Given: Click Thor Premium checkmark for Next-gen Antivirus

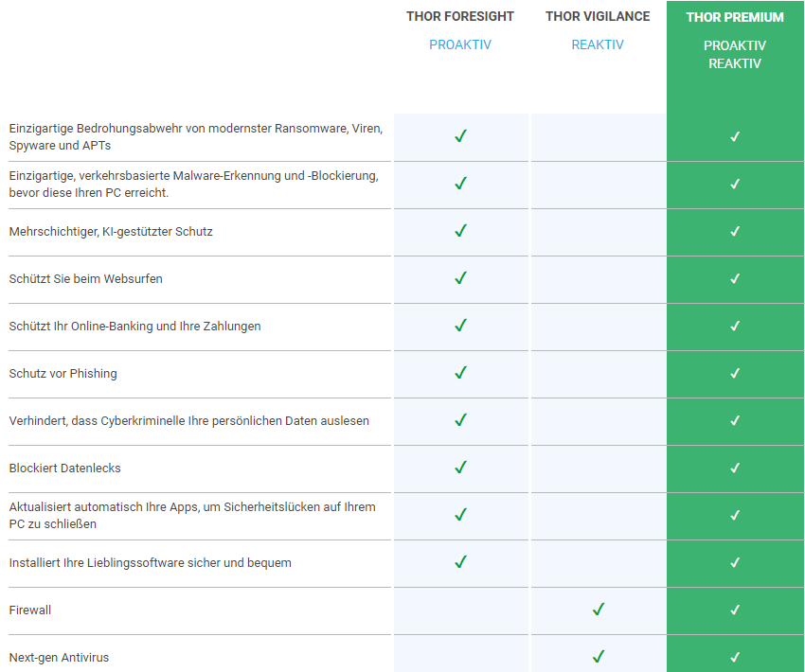Looking at the screenshot, I should click(735, 657).
